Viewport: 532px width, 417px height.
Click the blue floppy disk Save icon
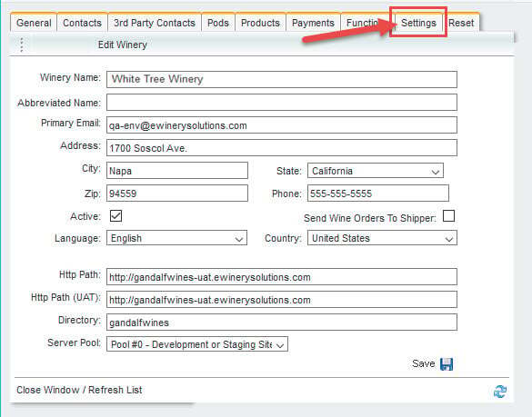pos(447,364)
